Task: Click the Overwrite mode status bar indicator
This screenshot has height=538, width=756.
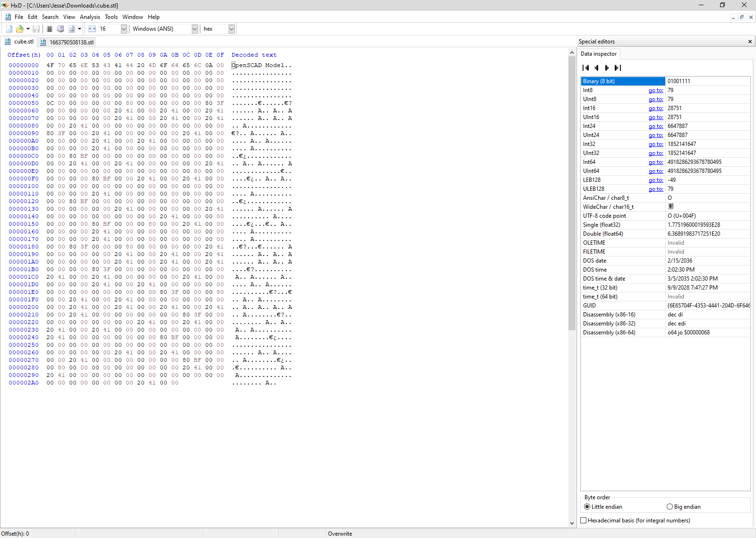Action: [x=340, y=534]
